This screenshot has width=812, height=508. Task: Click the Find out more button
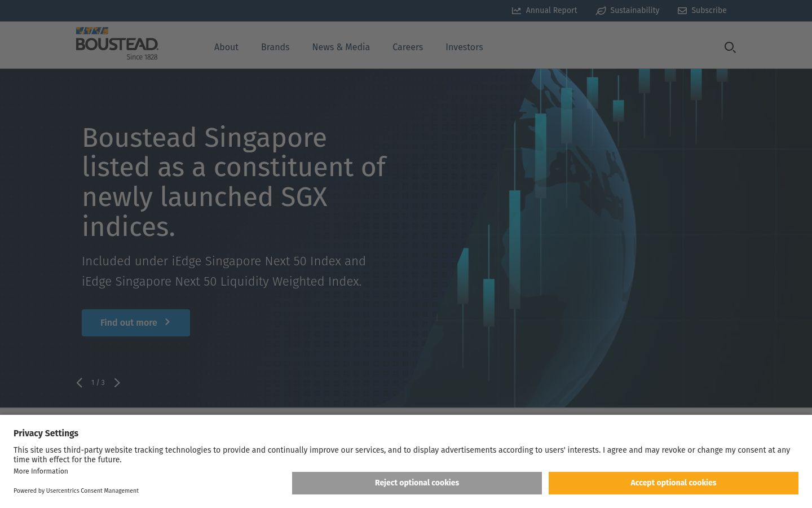[x=136, y=323]
